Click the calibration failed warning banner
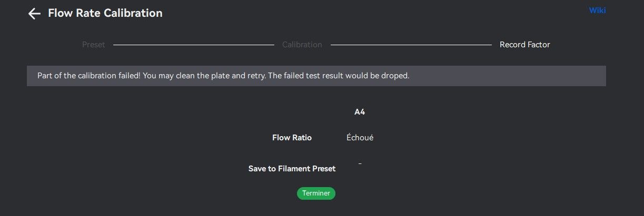 (316, 76)
